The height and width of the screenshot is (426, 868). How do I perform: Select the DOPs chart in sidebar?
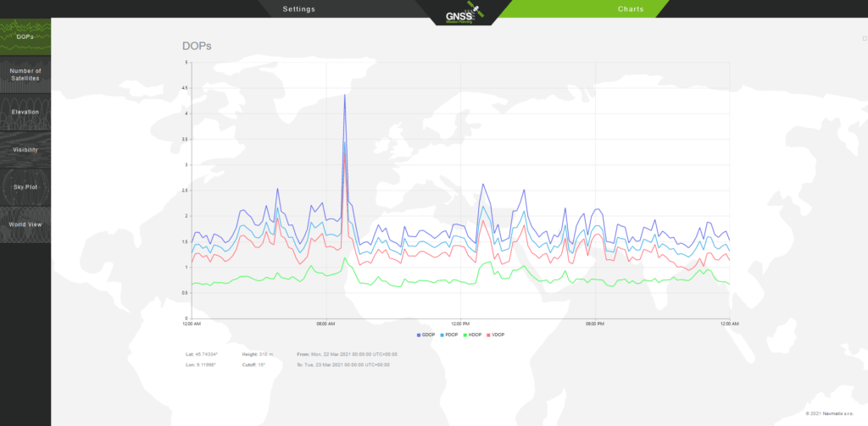tap(25, 37)
